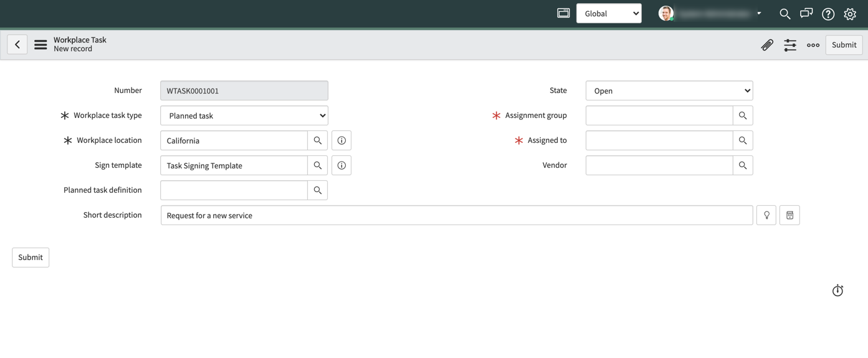This screenshot has height=358, width=868.
Task: Click the suggestion lightbulb icon
Action: [x=766, y=215]
